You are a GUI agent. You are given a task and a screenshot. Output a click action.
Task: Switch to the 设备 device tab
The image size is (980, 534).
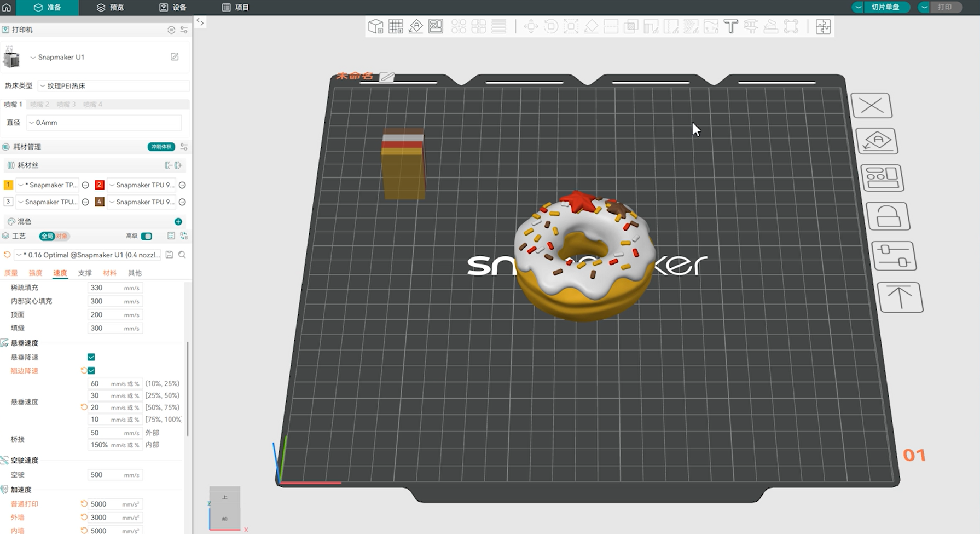[x=173, y=7]
